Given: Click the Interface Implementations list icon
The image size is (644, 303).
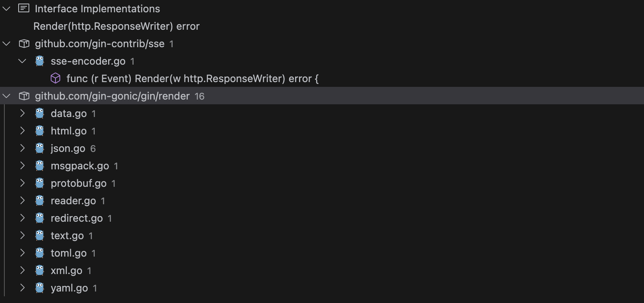Looking at the screenshot, I should pyautogui.click(x=24, y=8).
